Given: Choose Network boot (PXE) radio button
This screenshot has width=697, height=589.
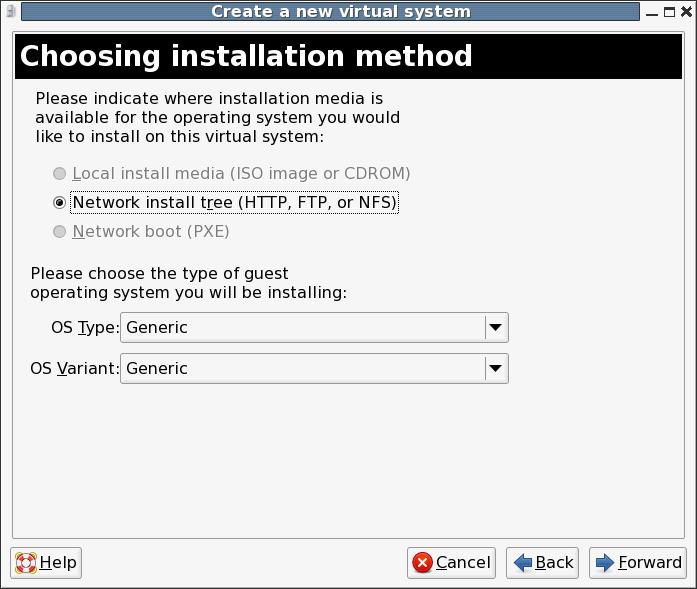Looking at the screenshot, I should coord(60,232).
